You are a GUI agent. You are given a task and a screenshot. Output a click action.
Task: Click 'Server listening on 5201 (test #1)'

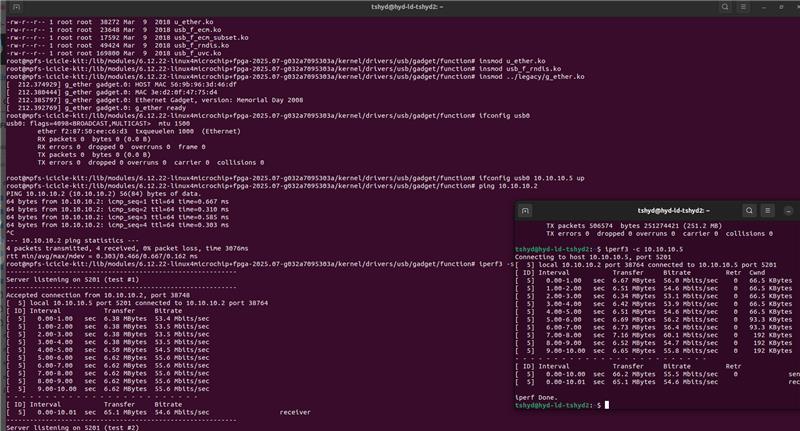[72, 280]
